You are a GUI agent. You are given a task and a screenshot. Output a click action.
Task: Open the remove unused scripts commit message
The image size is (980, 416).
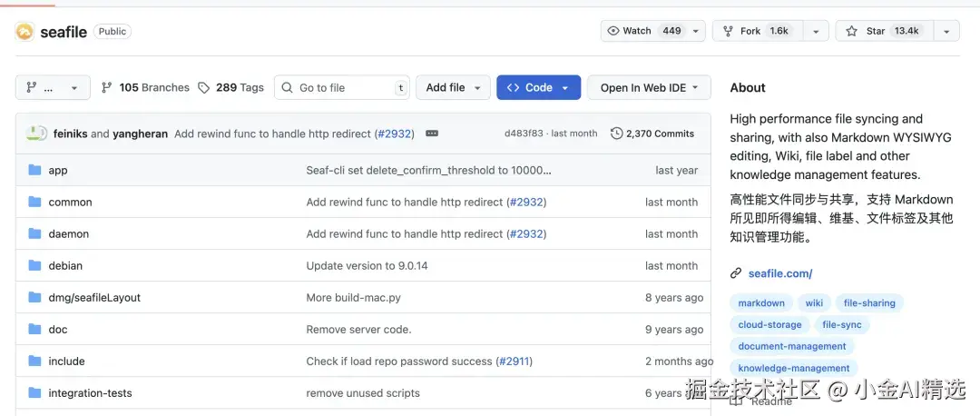coord(363,393)
